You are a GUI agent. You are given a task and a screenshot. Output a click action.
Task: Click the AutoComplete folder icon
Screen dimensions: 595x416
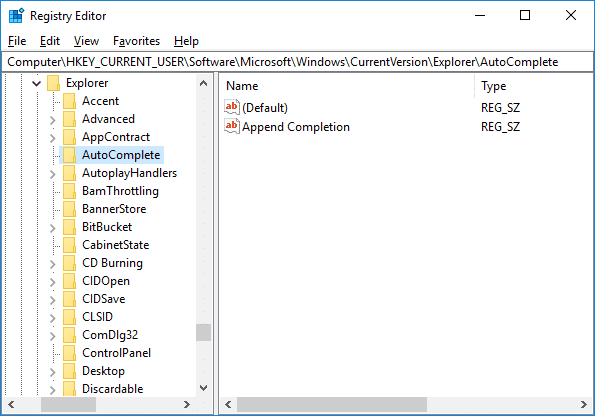(x=69, y=155)
